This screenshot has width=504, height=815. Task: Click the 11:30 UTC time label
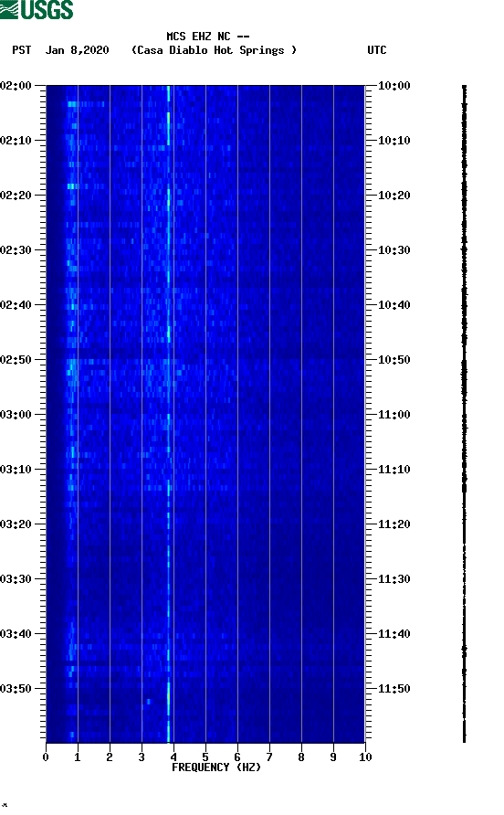point(394,579)
